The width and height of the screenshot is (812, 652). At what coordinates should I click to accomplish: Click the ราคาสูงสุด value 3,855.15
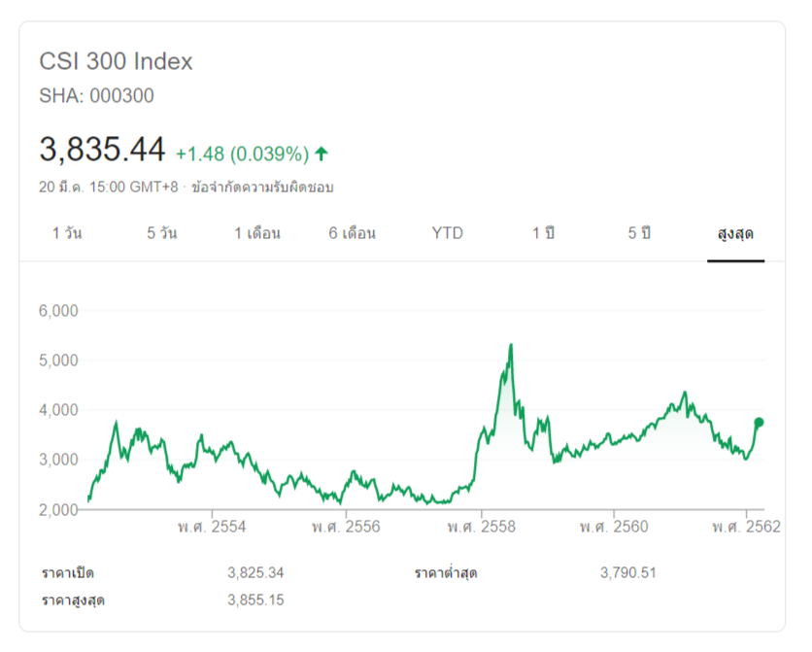pos(255,600)
